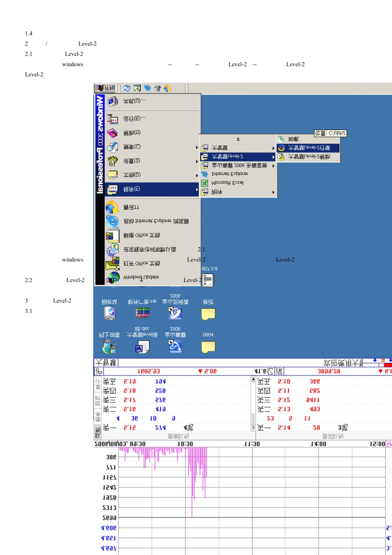
Task: Launch 金山网镖 2006 from its desktop shortcut
Action: coord(175,314)
